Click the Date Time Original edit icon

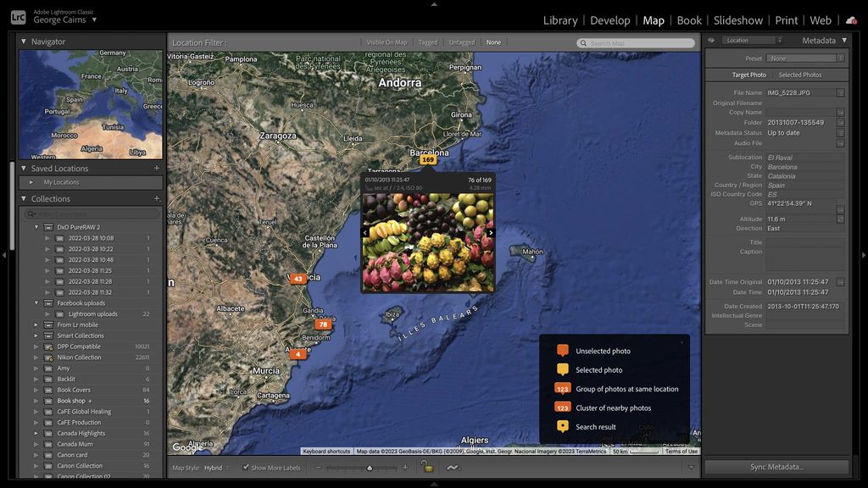[840, 282]
